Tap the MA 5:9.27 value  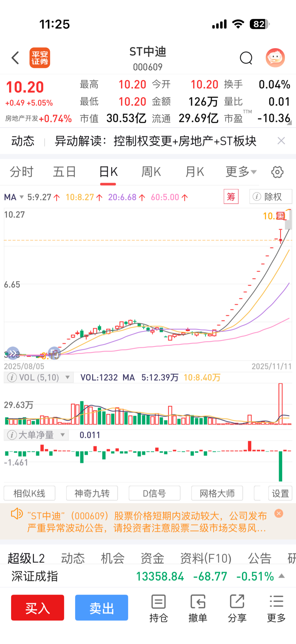point(39,197)
